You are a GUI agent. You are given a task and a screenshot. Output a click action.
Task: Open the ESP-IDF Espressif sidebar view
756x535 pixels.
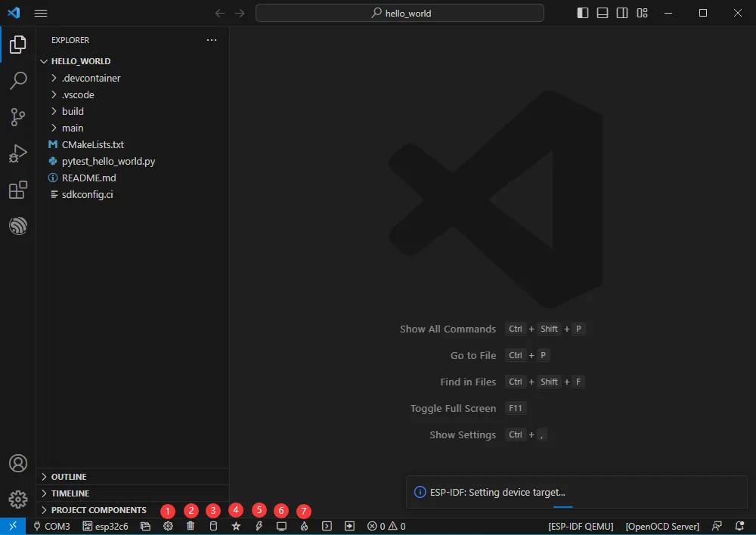point(18,226)
